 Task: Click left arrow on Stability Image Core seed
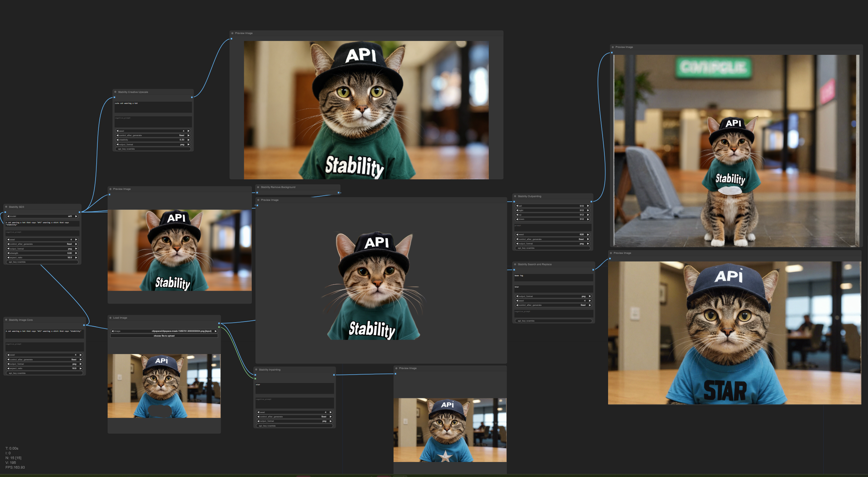(x=8, y=355)
